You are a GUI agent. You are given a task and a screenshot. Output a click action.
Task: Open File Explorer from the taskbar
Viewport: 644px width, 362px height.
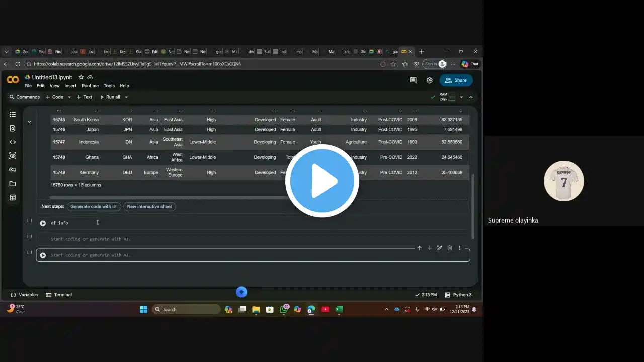[256, 309]
